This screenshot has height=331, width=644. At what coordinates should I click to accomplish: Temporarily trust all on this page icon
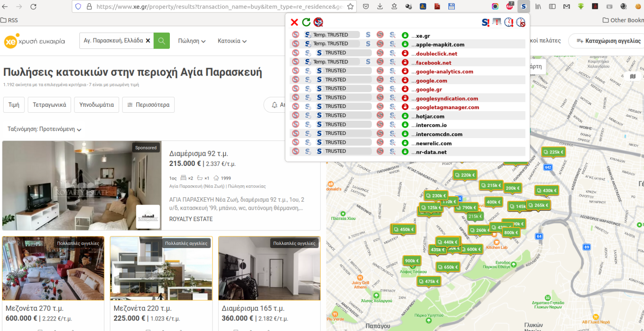click(x=509, y=22)
